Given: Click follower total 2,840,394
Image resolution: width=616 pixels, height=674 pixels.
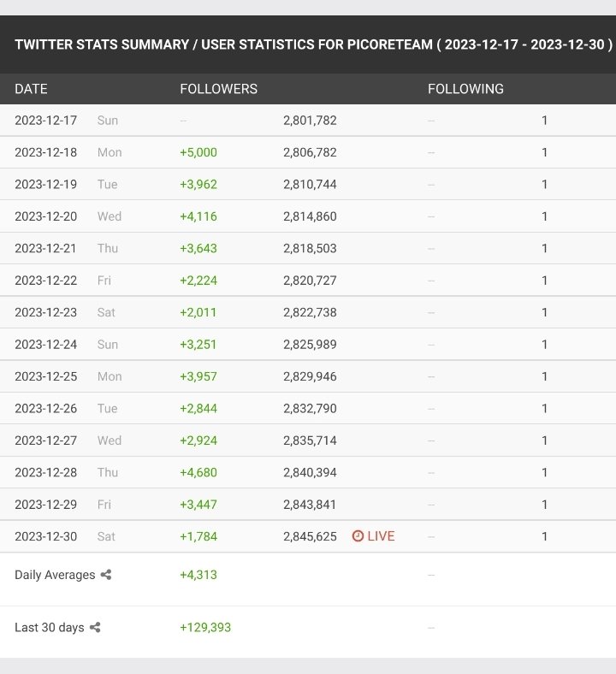Looking at the screenshot, I should (310, 472).
